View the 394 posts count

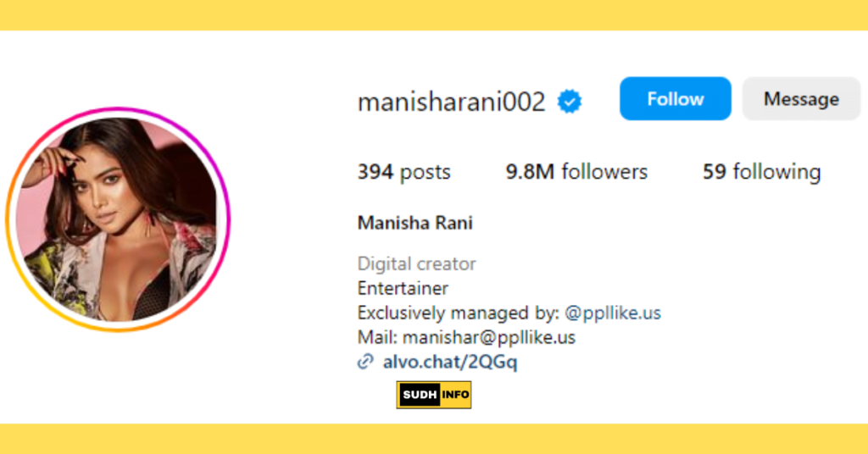(403, 172)
